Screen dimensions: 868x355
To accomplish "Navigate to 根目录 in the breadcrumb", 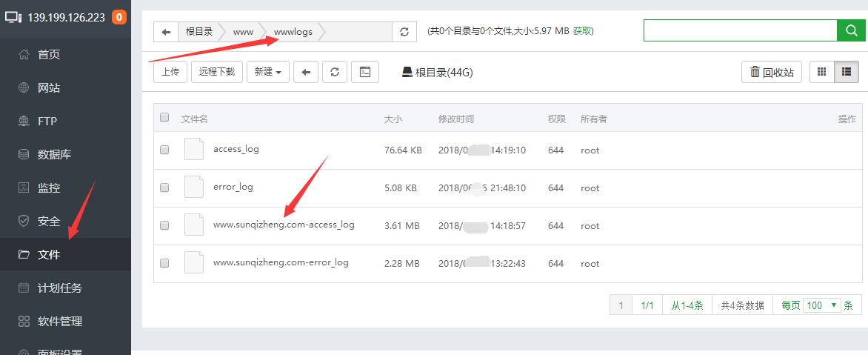I will 199,32.
